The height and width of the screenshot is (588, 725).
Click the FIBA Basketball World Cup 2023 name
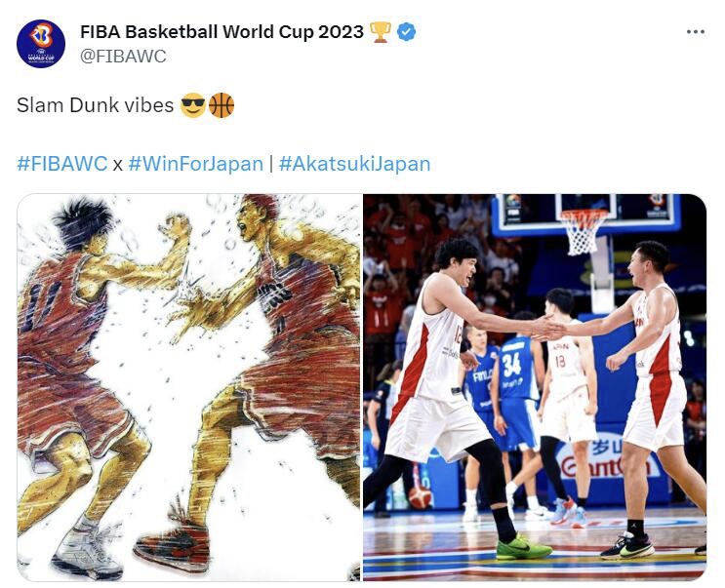pos(222,32)
